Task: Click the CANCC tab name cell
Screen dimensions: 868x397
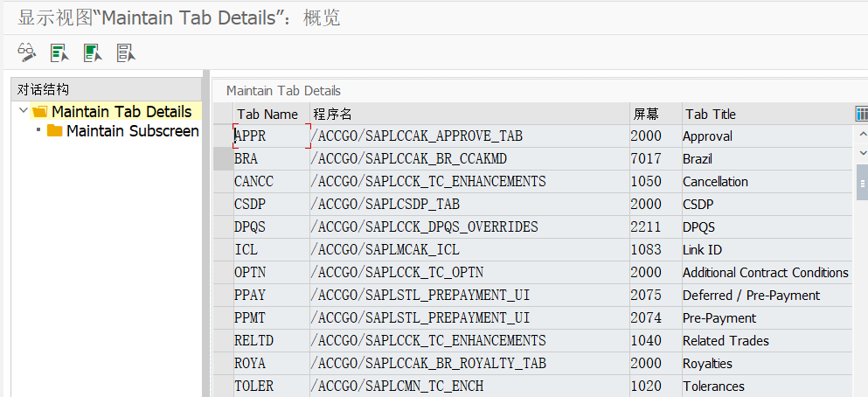Action: pos(271,182)
